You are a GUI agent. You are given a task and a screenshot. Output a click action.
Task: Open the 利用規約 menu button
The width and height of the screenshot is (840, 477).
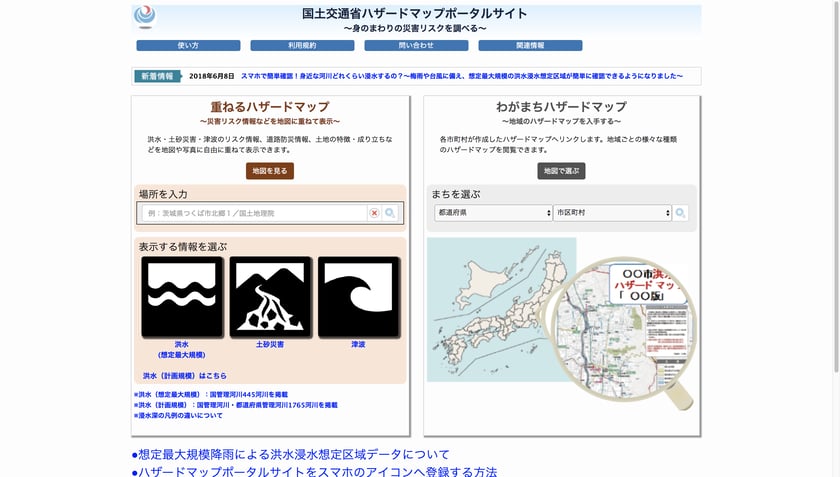[302, 46]
